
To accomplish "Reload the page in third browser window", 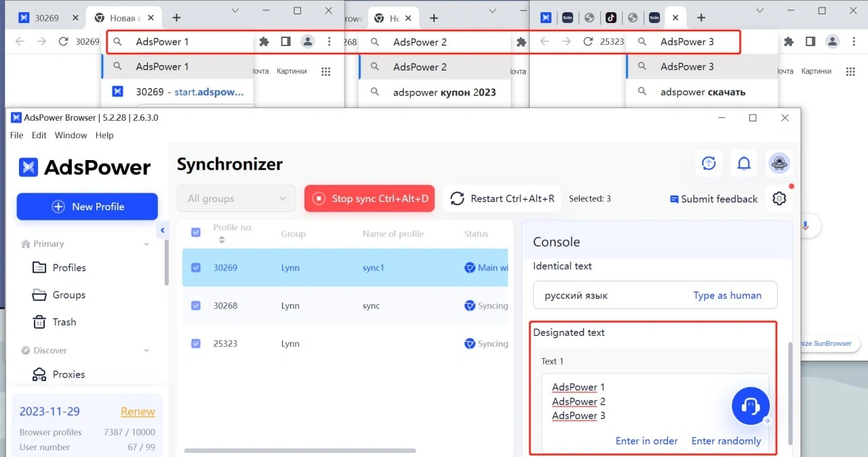I will click(588, 41).
